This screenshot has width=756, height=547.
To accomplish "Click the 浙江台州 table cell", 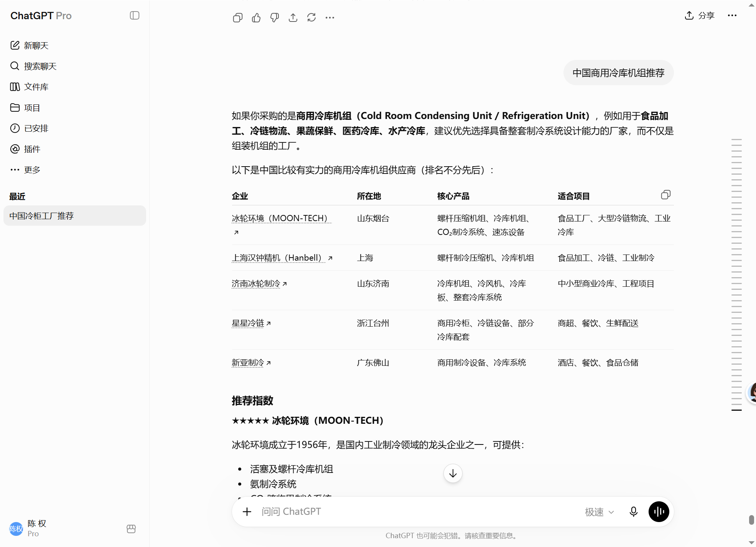I will pyautogui.click(x=373, y=323).
